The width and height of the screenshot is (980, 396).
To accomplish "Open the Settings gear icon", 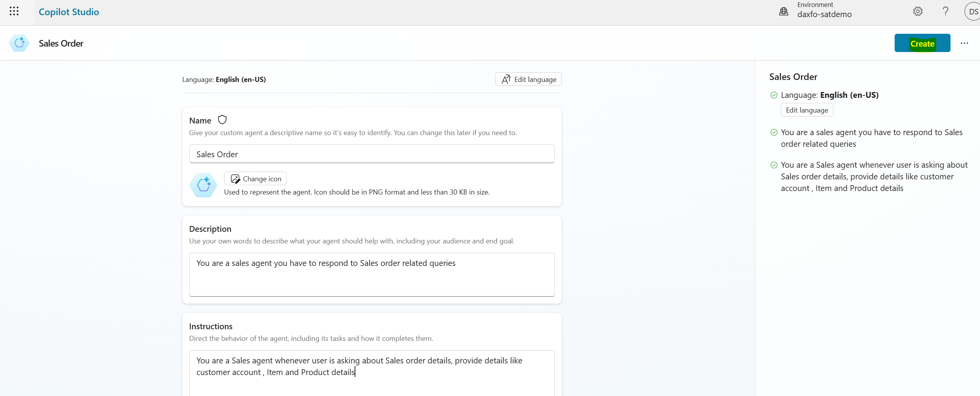I will [918, 12].
